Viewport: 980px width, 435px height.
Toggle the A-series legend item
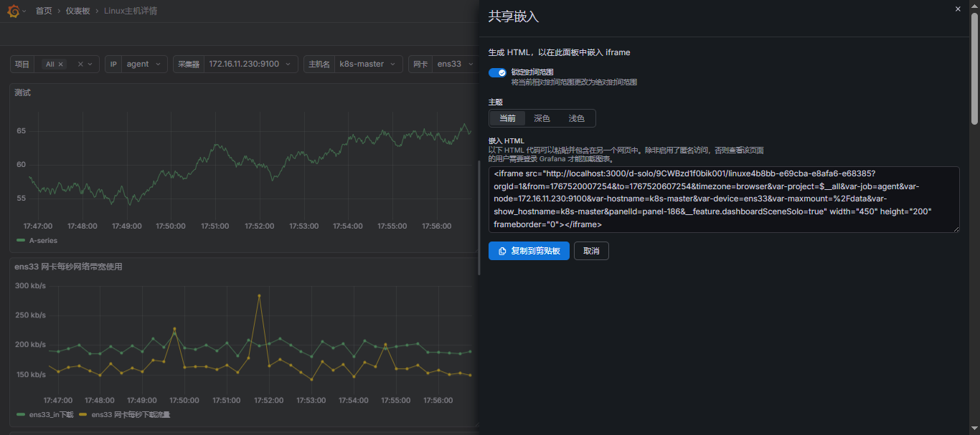pyautogui.click(x=42, y=241)
